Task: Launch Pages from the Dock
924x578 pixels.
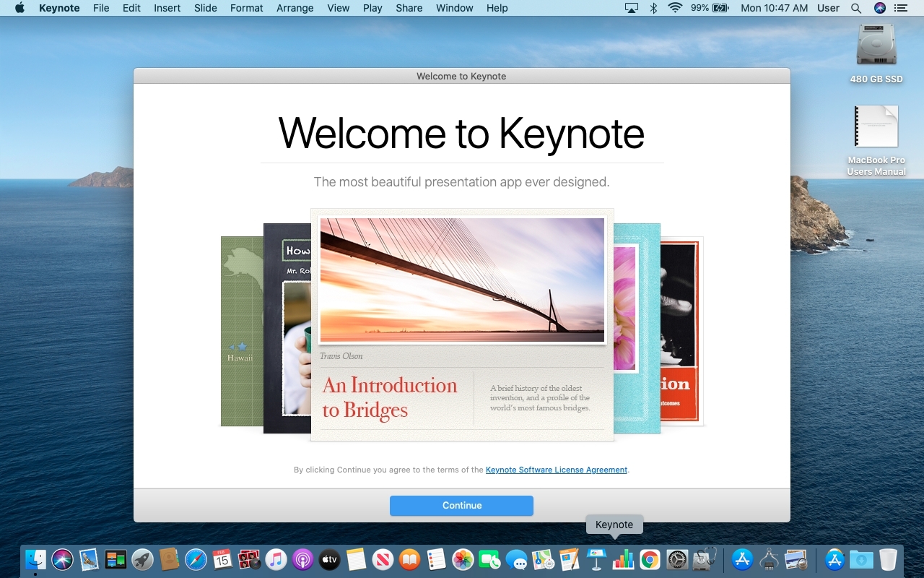Action: [570, 559]
